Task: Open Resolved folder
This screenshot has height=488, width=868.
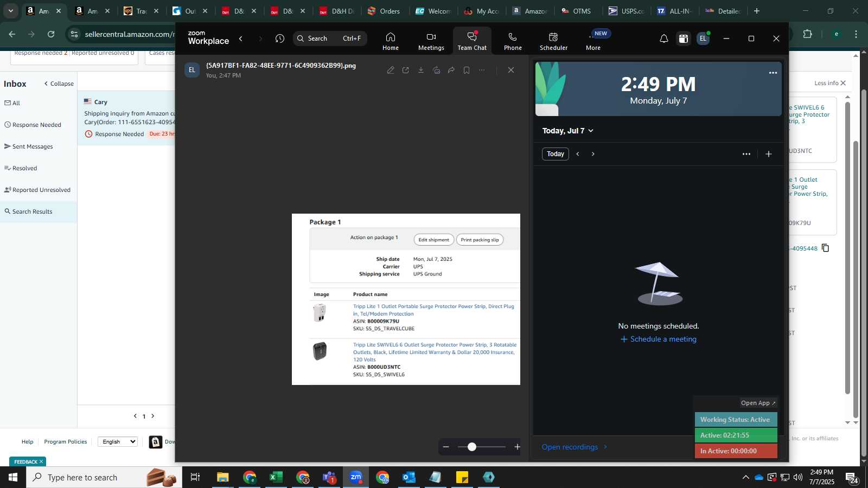Action: tap(21, 168)
